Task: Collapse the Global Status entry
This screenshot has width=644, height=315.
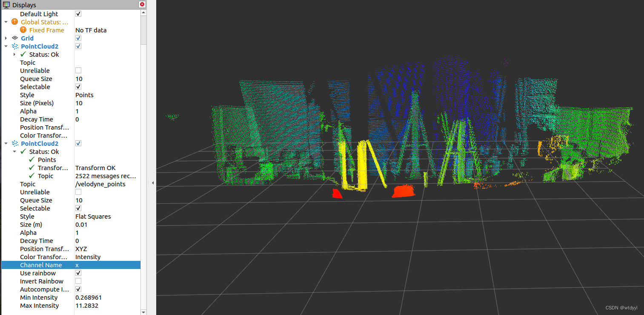Action: [6, 22]
